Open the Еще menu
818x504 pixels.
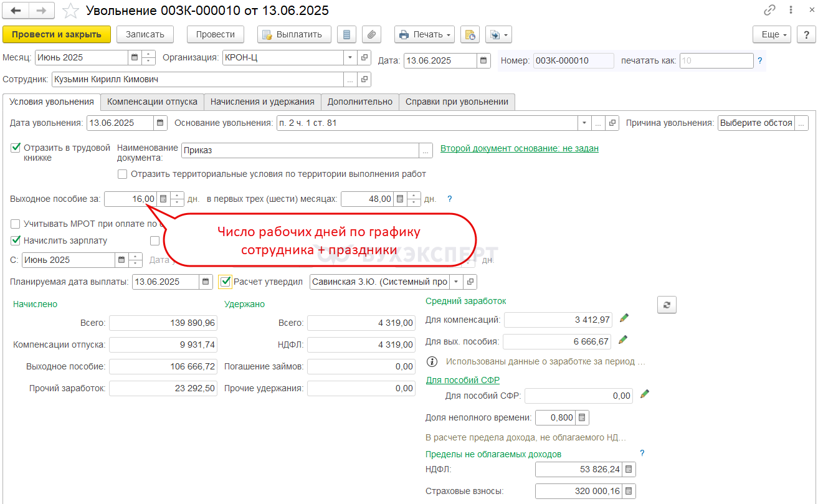point(771,34)
